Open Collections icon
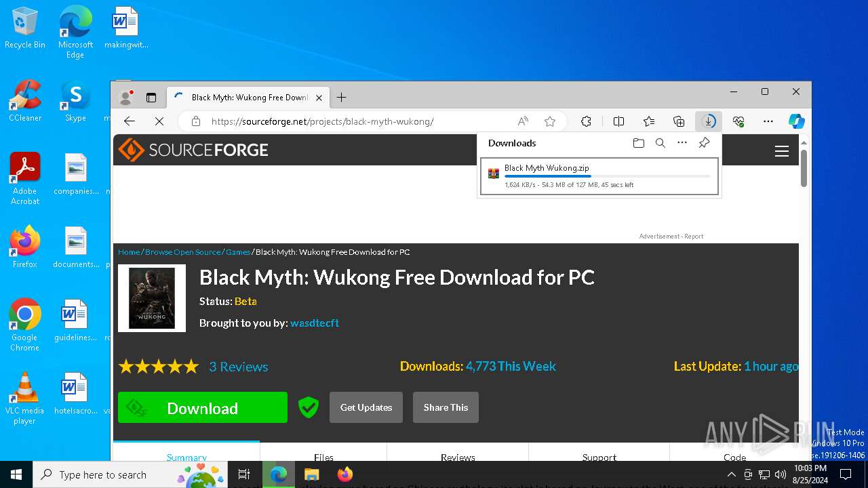This screenshot has height=488, width=868. point(679,121)
